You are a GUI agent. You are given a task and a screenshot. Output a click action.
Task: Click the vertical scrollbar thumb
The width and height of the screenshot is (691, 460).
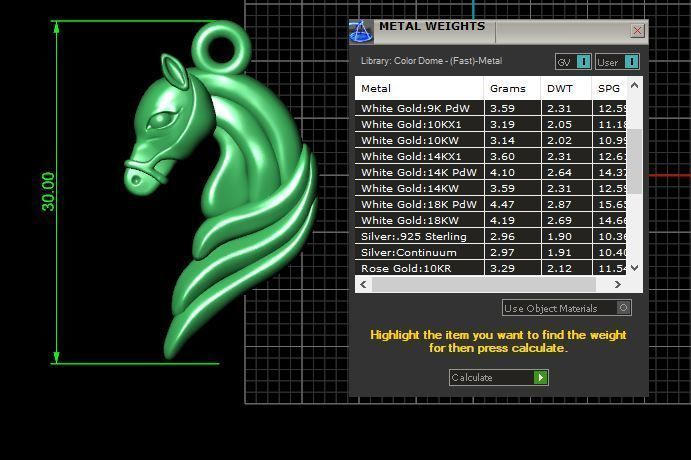pos(635,161)
